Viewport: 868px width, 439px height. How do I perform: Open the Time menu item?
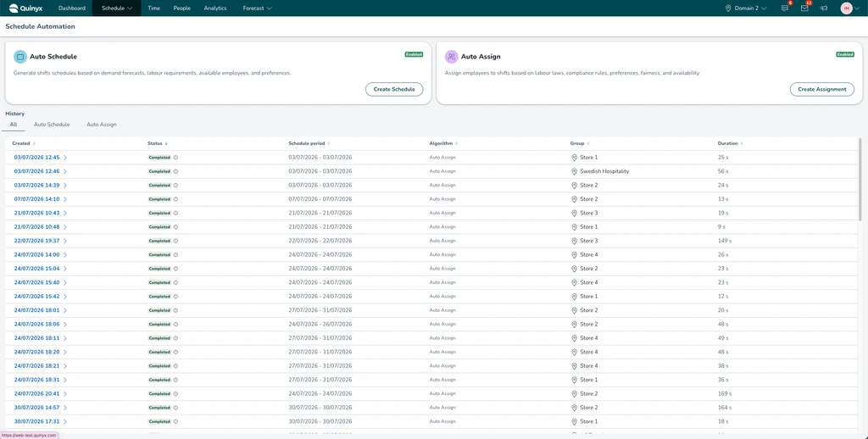(x=154, y=8)
